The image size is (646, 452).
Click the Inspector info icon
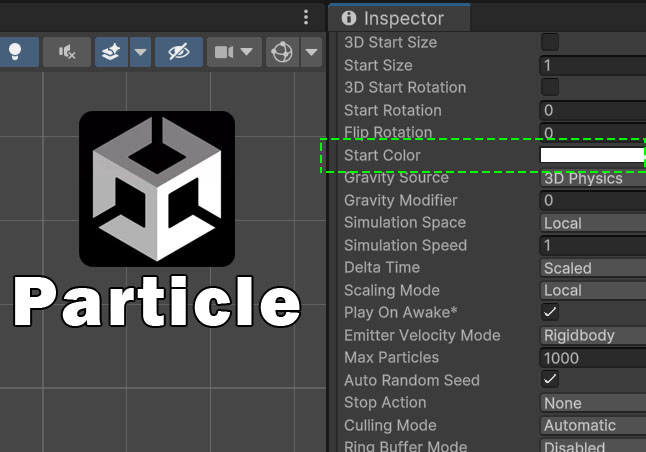[x=349, y=18]
